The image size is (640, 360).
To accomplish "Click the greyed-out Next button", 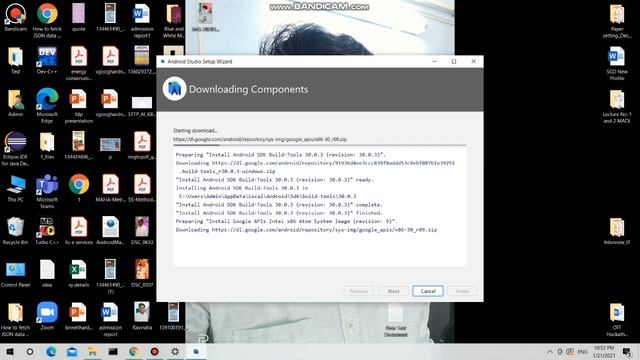I will click(393, 291).
